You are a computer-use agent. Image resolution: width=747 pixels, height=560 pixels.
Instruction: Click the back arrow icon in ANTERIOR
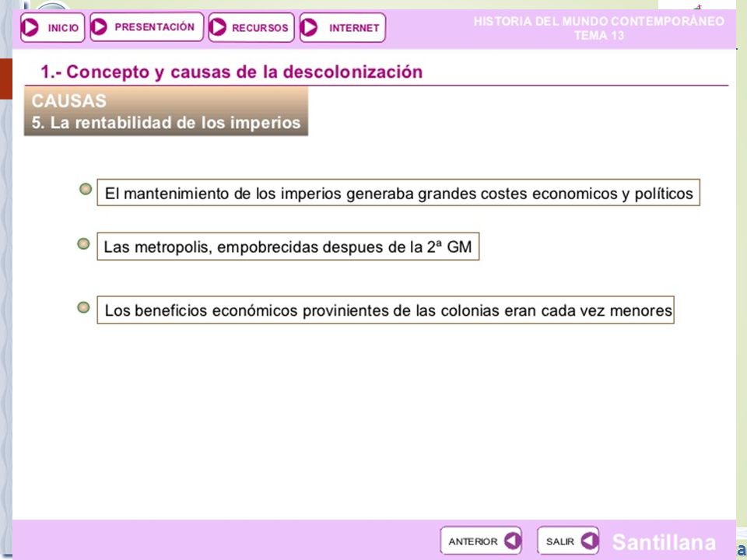coord(513,541)
